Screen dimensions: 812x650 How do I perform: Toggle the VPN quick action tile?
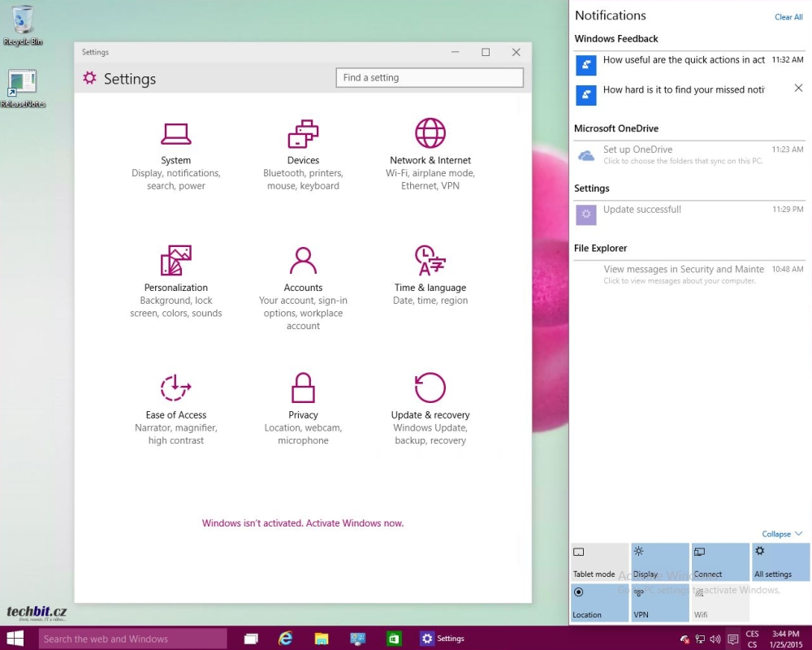point(659,603)
